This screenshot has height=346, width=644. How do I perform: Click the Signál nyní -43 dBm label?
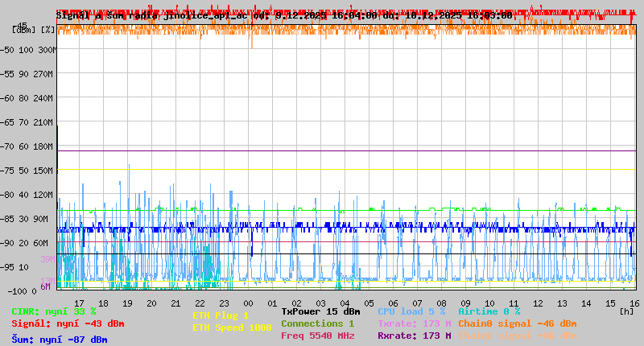pos(68,323)
